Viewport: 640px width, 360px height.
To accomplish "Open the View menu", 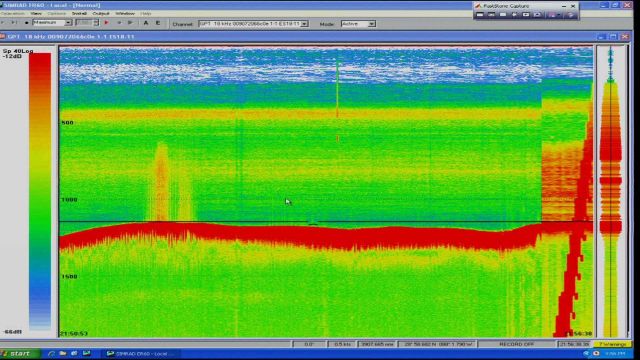I will click(x=36, y=13).
